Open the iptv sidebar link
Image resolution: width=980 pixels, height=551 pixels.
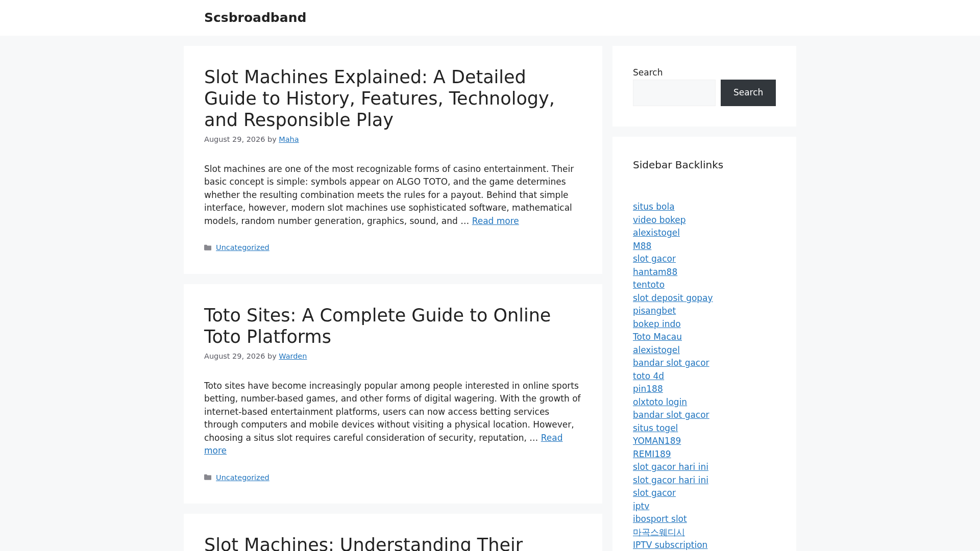point(641,506)
